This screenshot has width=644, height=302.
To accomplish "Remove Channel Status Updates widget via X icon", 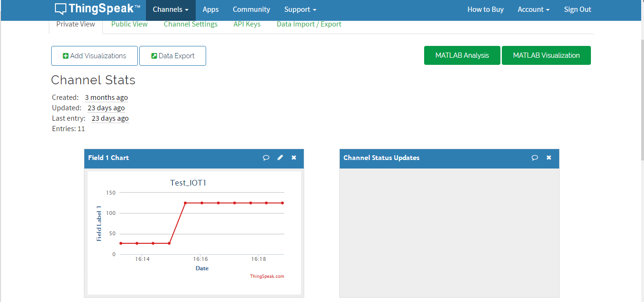I will pyautogui.click(x=549, y=158).
